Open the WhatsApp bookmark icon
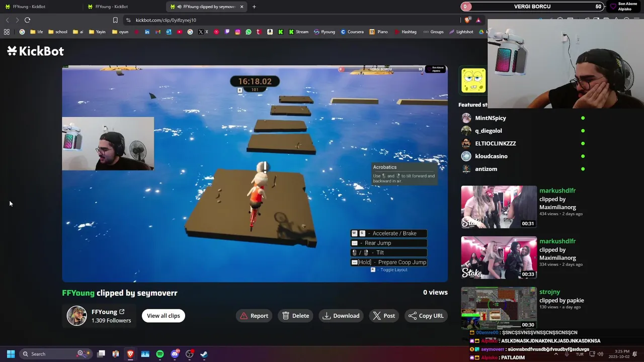 [249, 32]
